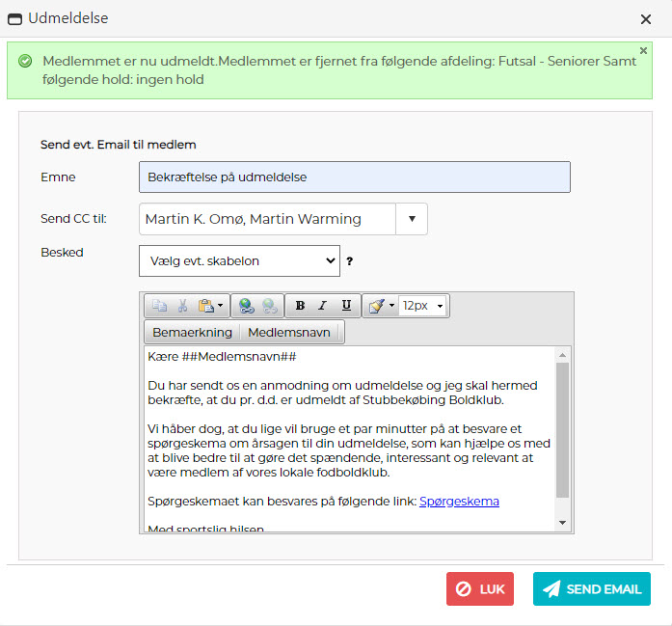Click the text color paint icon
Image resolution: width=672 pixels, height=626 pixels.
pyautogui.click(x=376, y=306)
